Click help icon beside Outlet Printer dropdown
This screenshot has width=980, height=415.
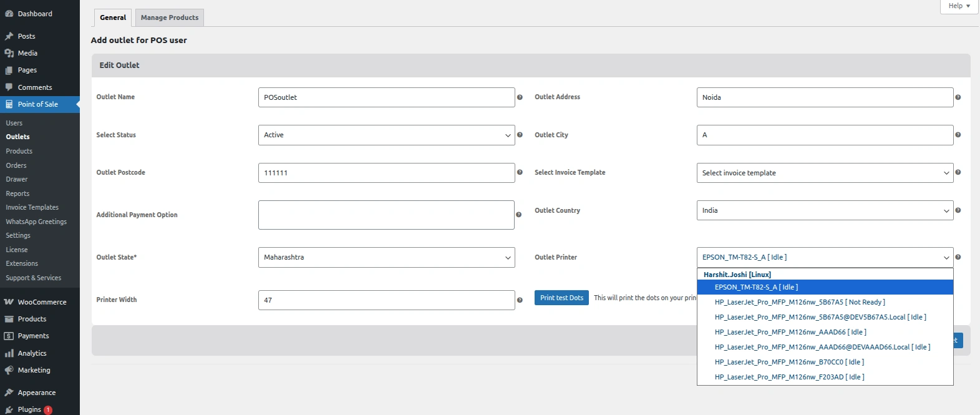(x=958, y=257)
